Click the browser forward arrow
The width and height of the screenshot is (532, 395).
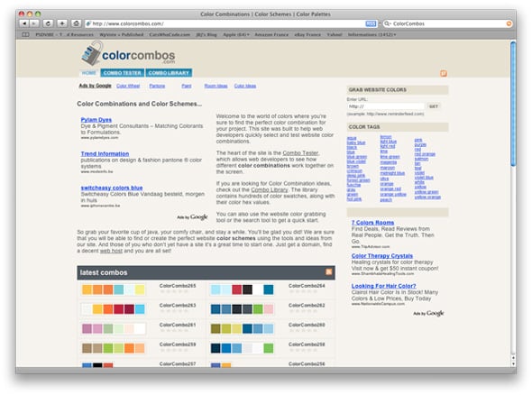34,23
